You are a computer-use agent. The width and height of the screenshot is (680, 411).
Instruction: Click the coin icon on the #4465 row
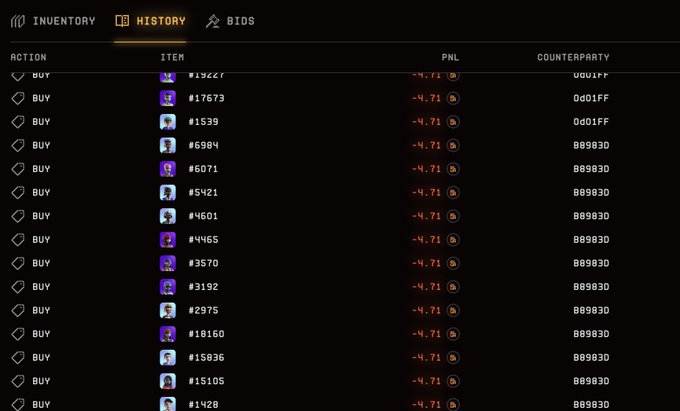(x=453, y=240)
